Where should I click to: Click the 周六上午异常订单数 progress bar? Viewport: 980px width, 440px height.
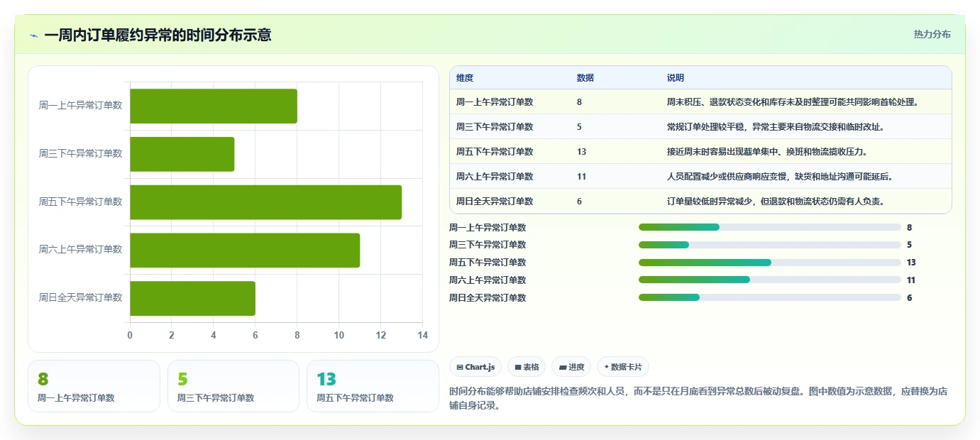770,280
